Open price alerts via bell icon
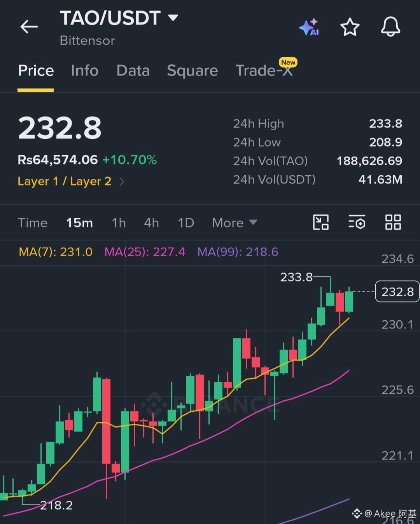Screen dimensions: 420x524 pyautogui.click(x=390, y=27)
